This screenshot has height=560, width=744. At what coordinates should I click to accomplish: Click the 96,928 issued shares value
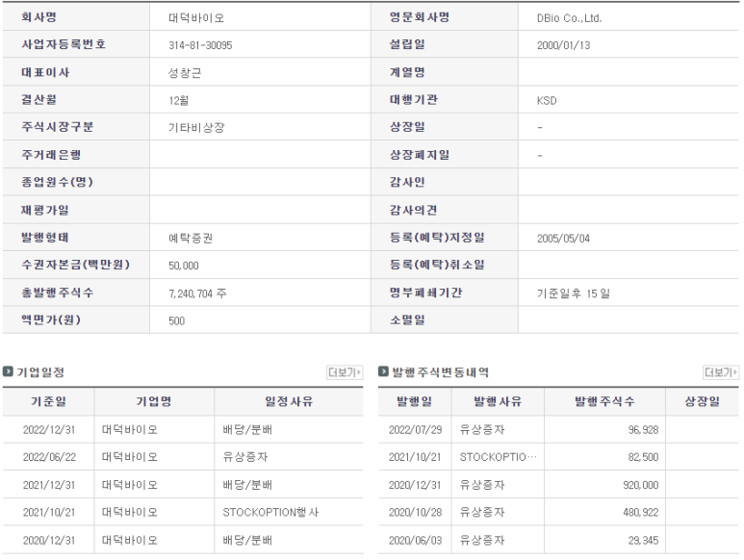click(643, 429)
